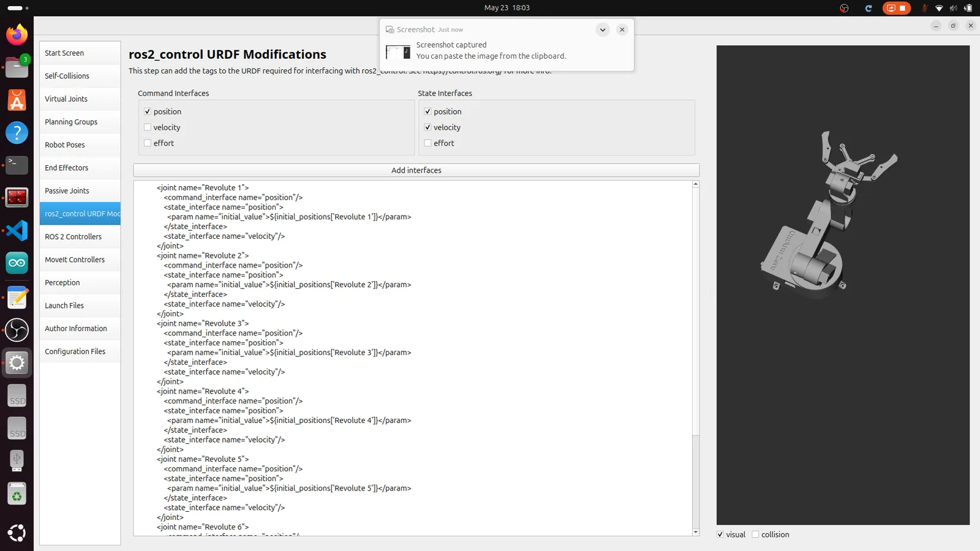Open the Author Information step
This screenshot has width=980, height=551.
[x=80, y=329]
